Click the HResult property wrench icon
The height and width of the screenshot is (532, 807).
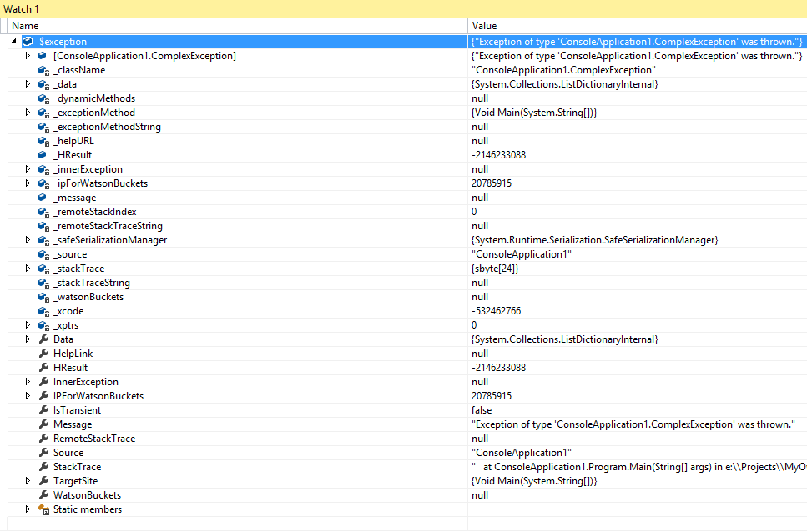[44, 368]
